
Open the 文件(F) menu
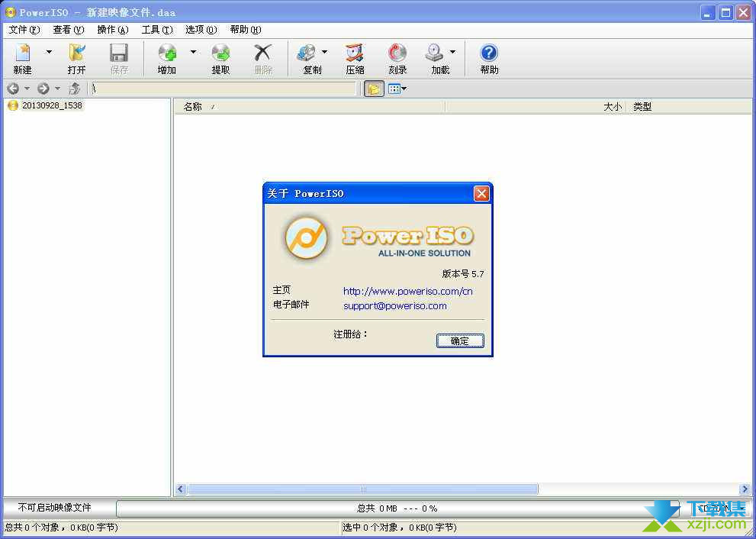pyautogui.click(x=24, y=30)
